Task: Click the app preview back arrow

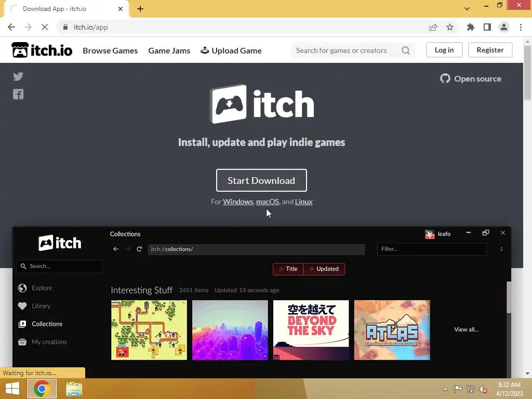Action: point(116,249)
